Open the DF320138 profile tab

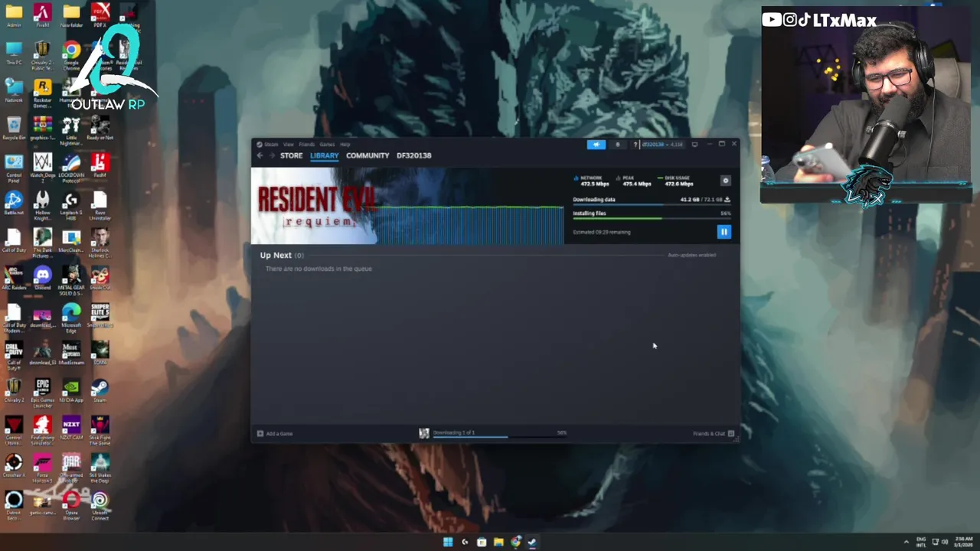pyautogui.click(x=413, y=155)
